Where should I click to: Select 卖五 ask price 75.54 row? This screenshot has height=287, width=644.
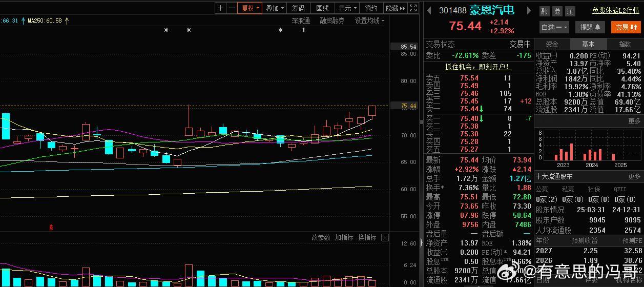point(478,78)
